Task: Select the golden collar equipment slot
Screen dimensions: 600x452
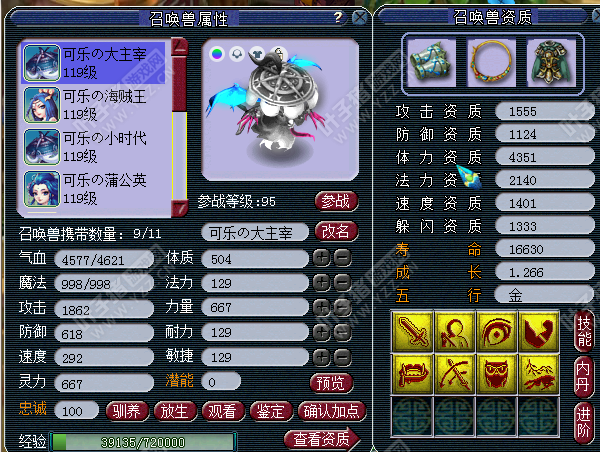Action: [x=491, y=63]
